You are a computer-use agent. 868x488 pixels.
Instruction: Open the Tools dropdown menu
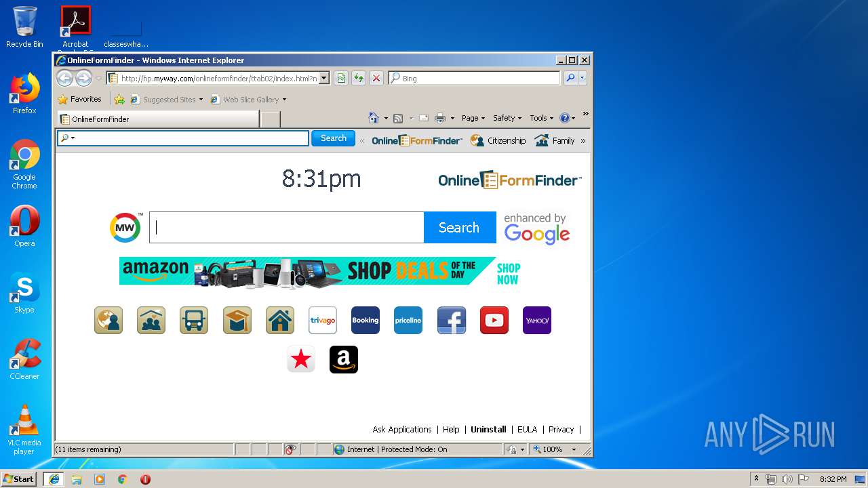542,118
